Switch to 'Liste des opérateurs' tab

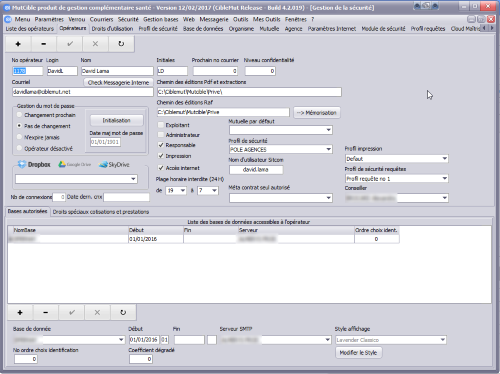click(x=30, y=29)
